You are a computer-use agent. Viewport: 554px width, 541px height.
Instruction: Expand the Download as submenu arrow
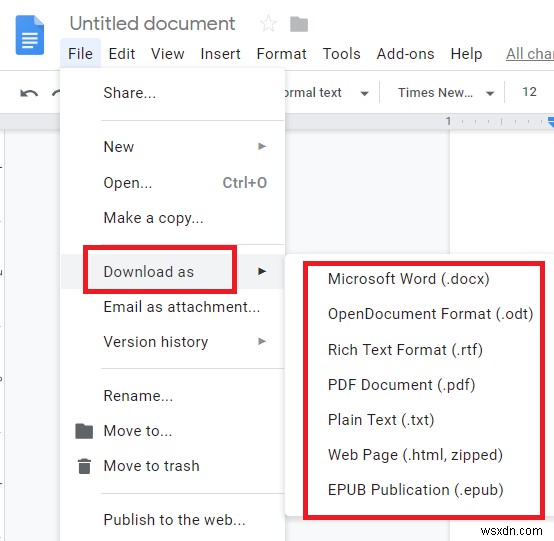tap(262, 271)
